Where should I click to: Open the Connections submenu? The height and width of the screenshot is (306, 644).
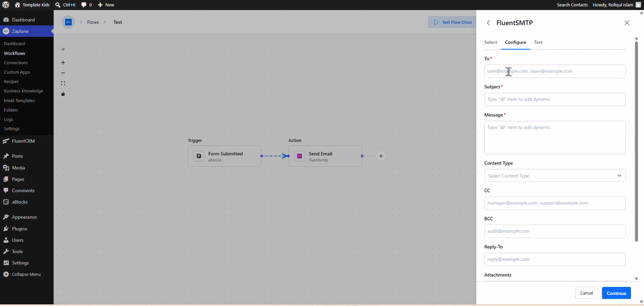16,63
